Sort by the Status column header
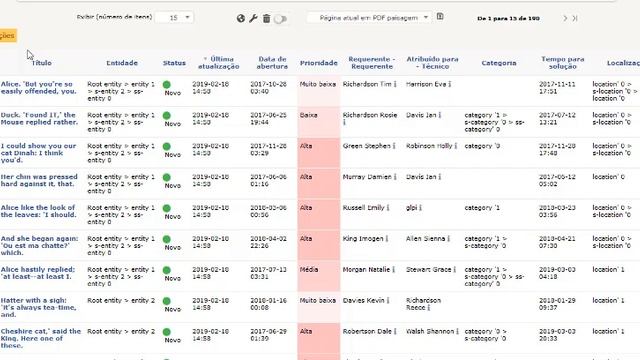 174,63
